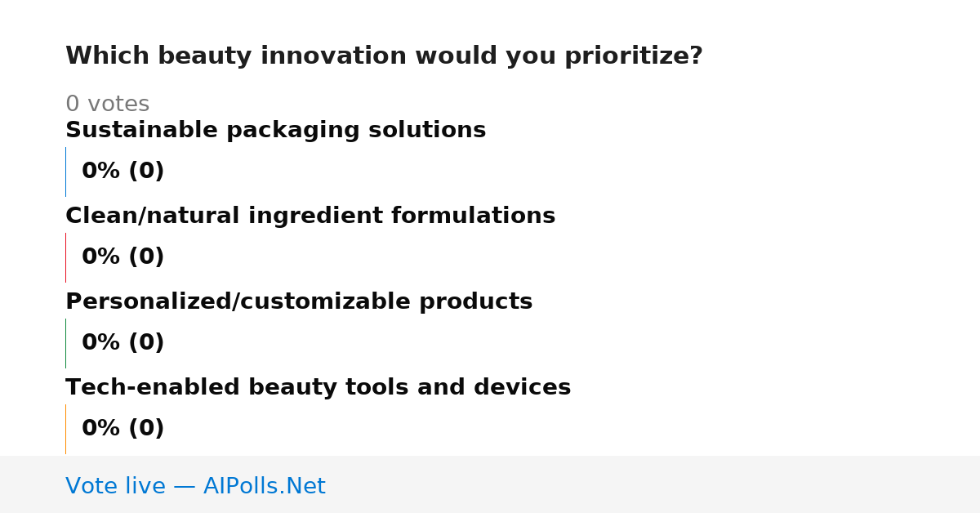Screen dimensions: 980x513
Task: Click 0% (0) result under Personalized products
Action: [122, 343]
